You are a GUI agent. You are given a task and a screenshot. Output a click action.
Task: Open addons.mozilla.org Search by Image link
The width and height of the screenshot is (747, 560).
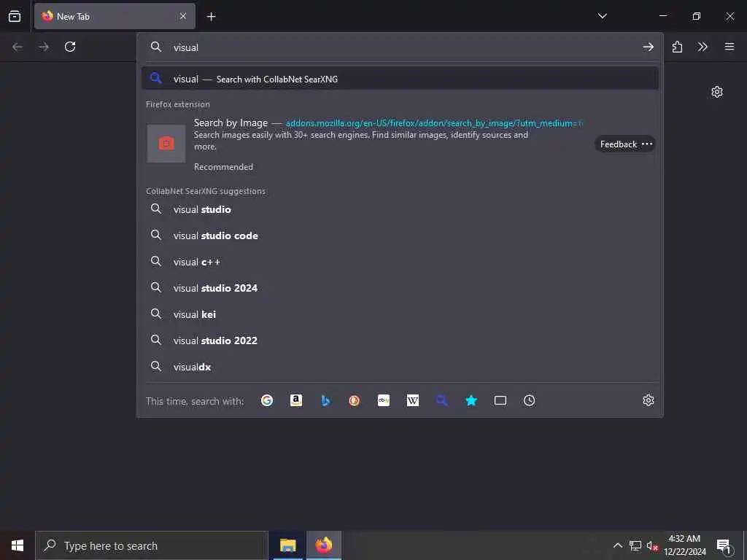433,123
